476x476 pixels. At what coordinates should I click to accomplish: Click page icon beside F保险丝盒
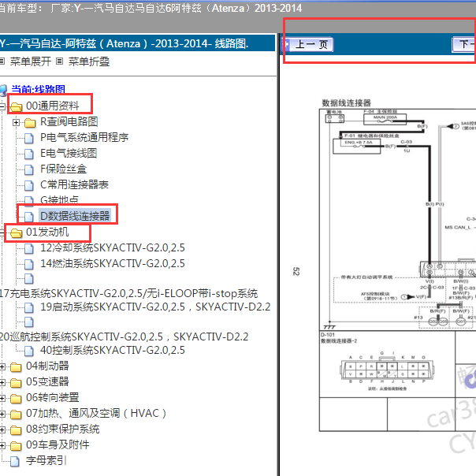click(29, 169)
